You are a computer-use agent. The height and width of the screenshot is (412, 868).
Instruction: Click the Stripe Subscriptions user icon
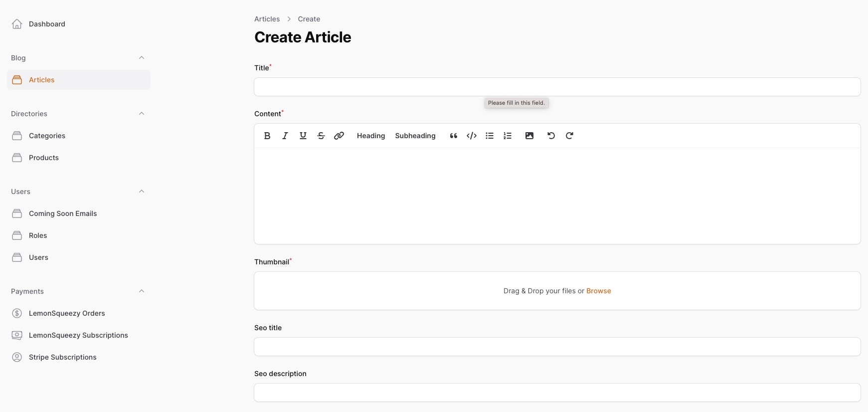pos(17,357)
